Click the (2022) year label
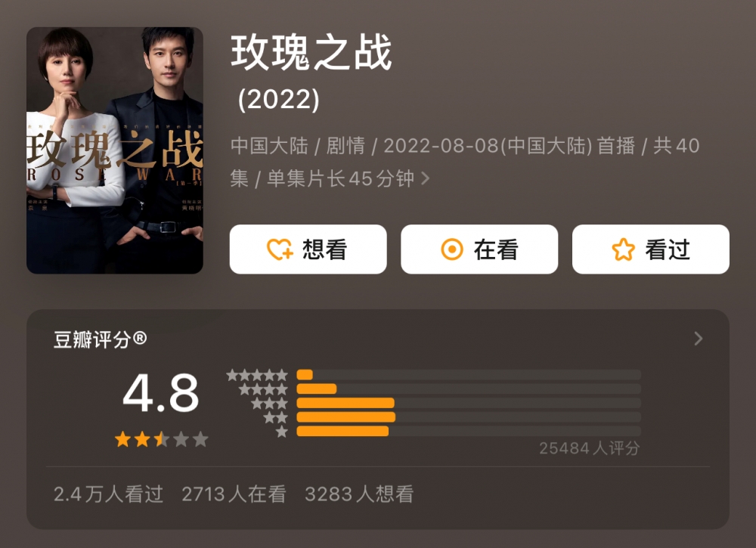This screenshot has height=548, width=756. [278, 100]
